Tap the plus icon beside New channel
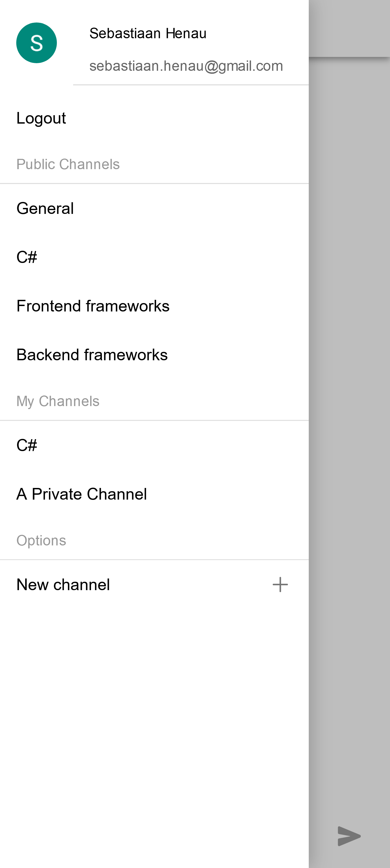Screen dimensions: 390x868 [x=280, y=585]
